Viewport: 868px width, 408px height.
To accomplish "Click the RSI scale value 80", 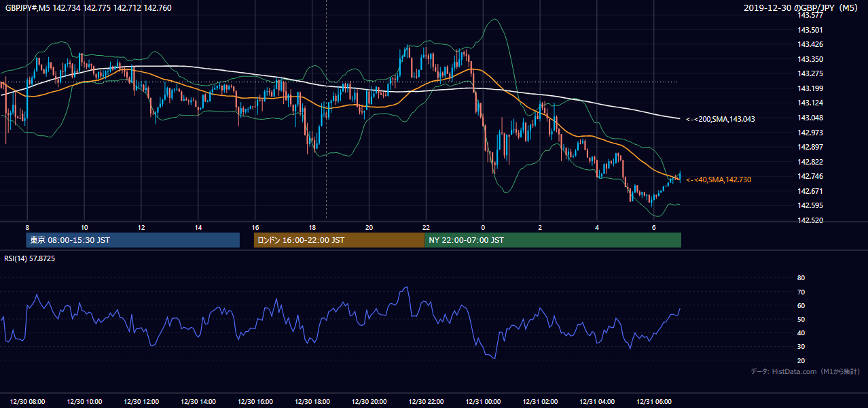I will point(801,278).
